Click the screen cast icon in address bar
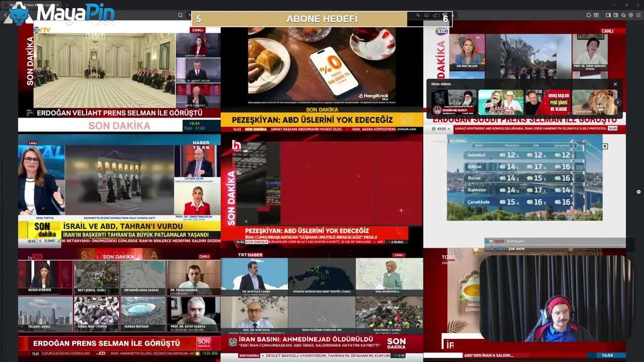This screenshot has height=362, width=644. [427, 15]
